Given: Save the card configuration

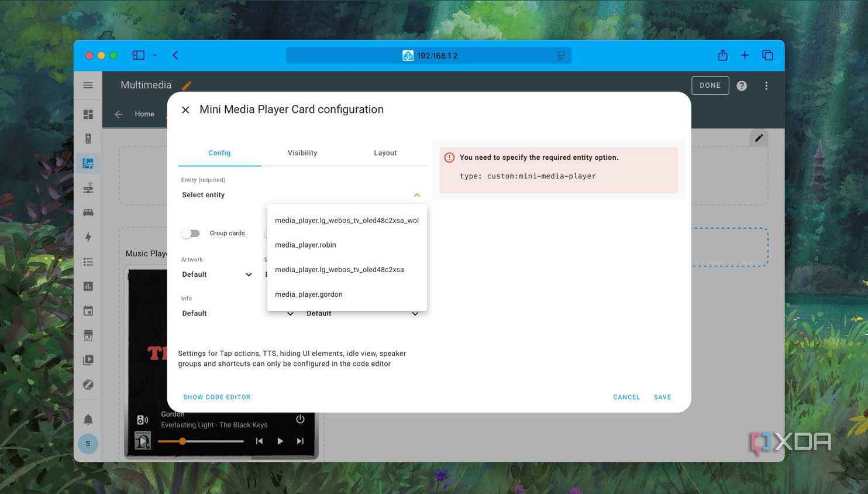Looking at the screenshot, I should [663, 397].
